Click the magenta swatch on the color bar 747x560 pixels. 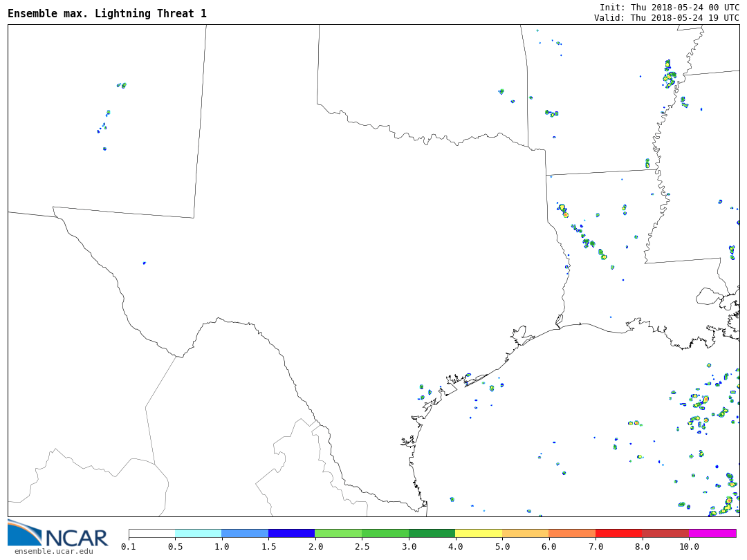pyautogui.click(x=712, y=534)
